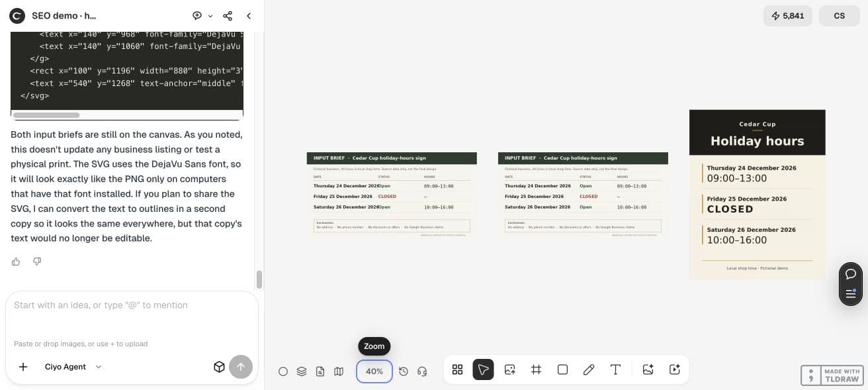Click the '</svg>' line in code block
This screenshot has height=390, width=868.
pos(34,95)
